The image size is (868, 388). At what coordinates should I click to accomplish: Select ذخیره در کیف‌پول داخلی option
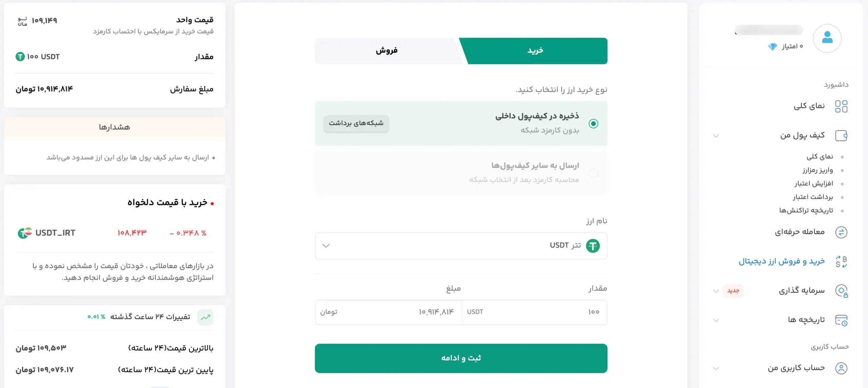tap(594, 124)
